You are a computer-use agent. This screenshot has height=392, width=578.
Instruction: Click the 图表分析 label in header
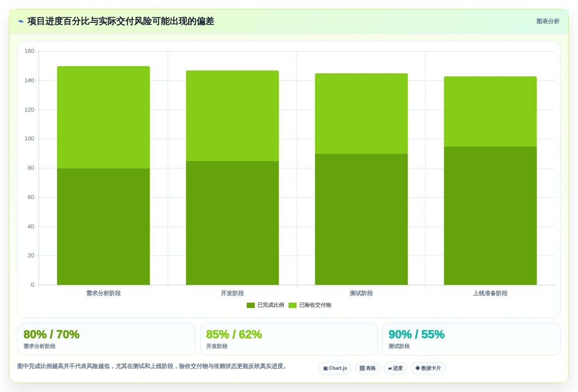tap(548, 21)
